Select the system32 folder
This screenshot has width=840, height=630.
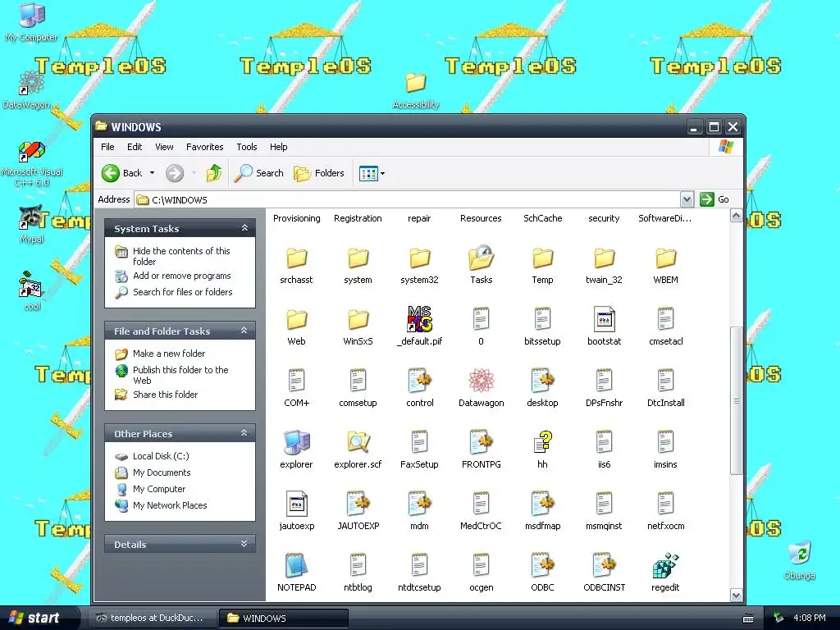(419, 258)
